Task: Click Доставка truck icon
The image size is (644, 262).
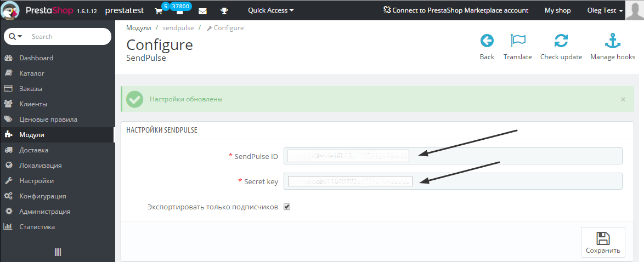Action: [8, 150]
